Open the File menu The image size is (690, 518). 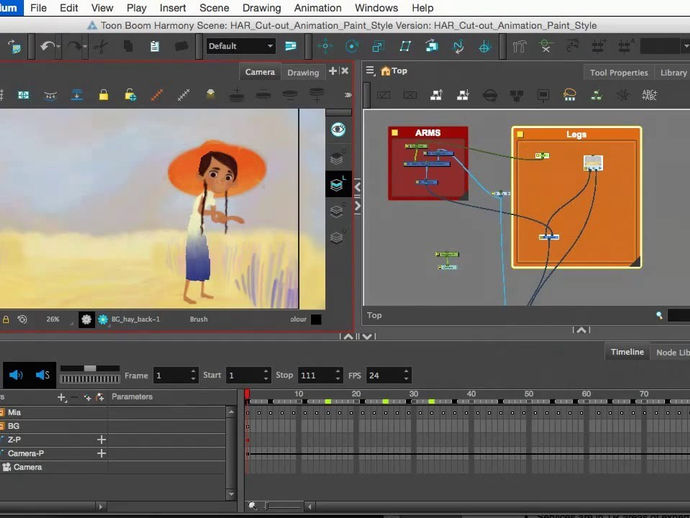pyautogui.click(x=38, y=8)
